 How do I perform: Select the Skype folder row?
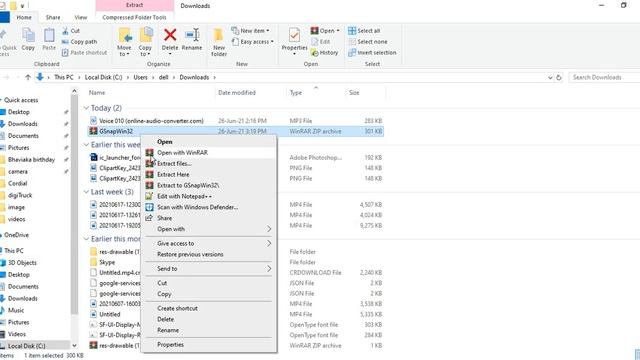[x=236, y=262]
